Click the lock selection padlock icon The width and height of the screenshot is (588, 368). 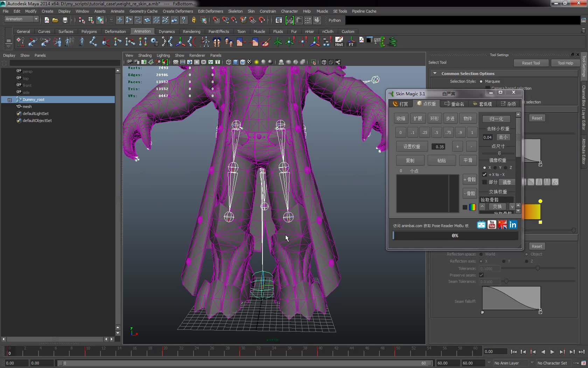[x=194, y=20]
